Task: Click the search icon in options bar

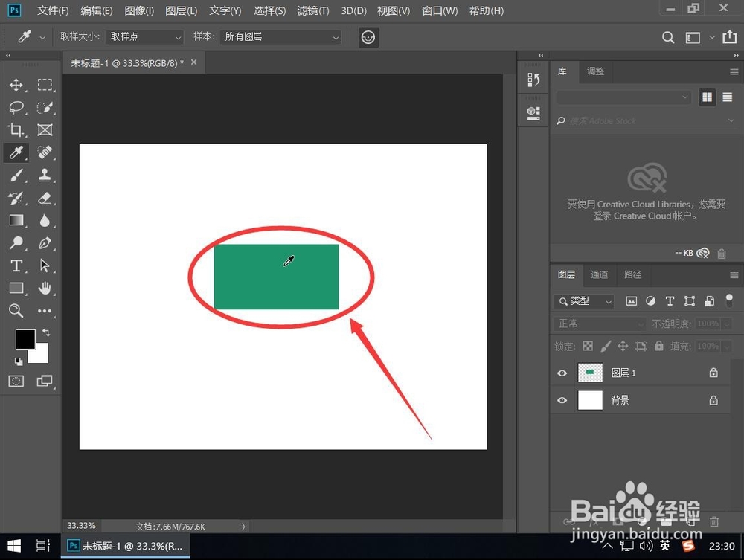Action: 668,37
